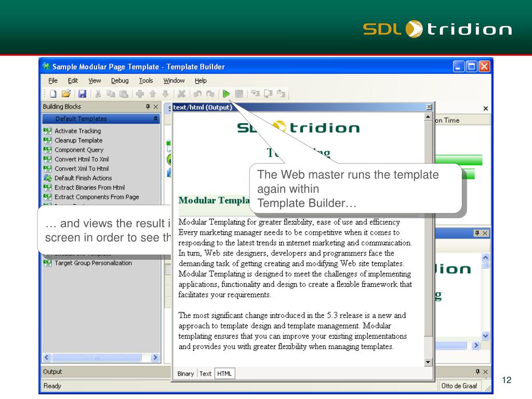Close the template document tab with the black X
Viewport: 532px width, 399px height.
point(486,109)
